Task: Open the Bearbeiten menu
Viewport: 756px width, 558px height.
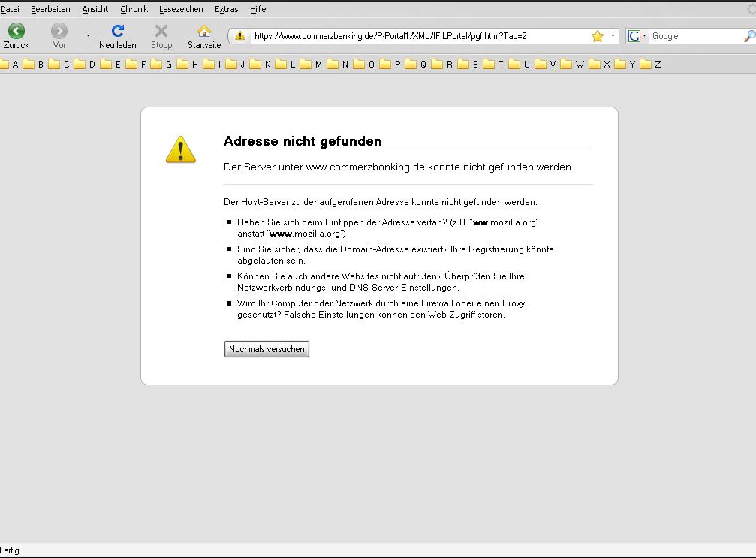Action: coord(50,9)
